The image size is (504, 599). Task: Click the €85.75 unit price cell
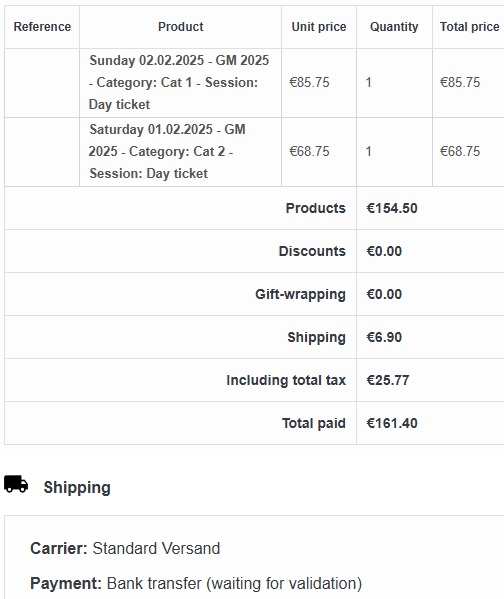click(x=309, y=83)
